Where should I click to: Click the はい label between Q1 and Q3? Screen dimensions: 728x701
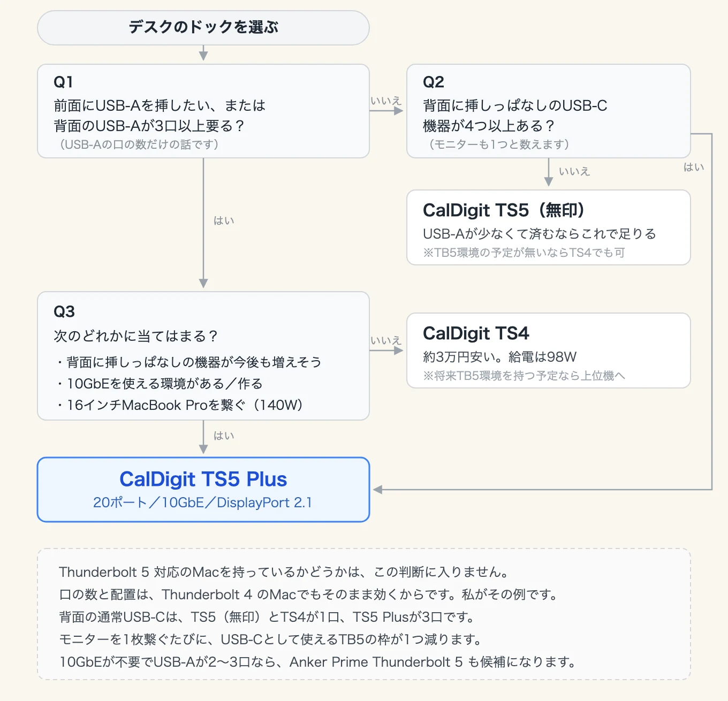pos(224,220)
